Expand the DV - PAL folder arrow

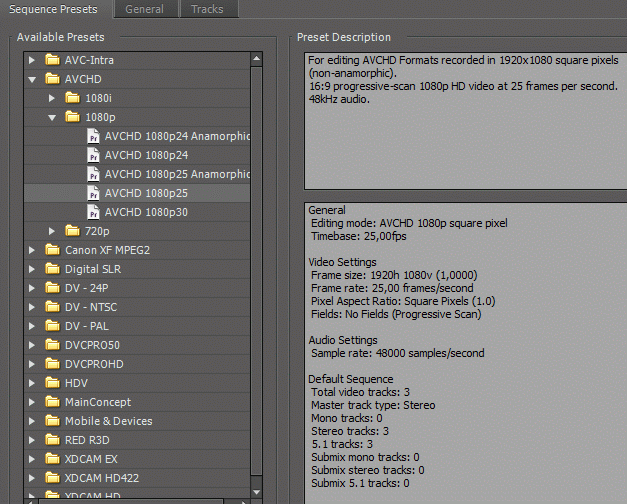pos(32,326)
